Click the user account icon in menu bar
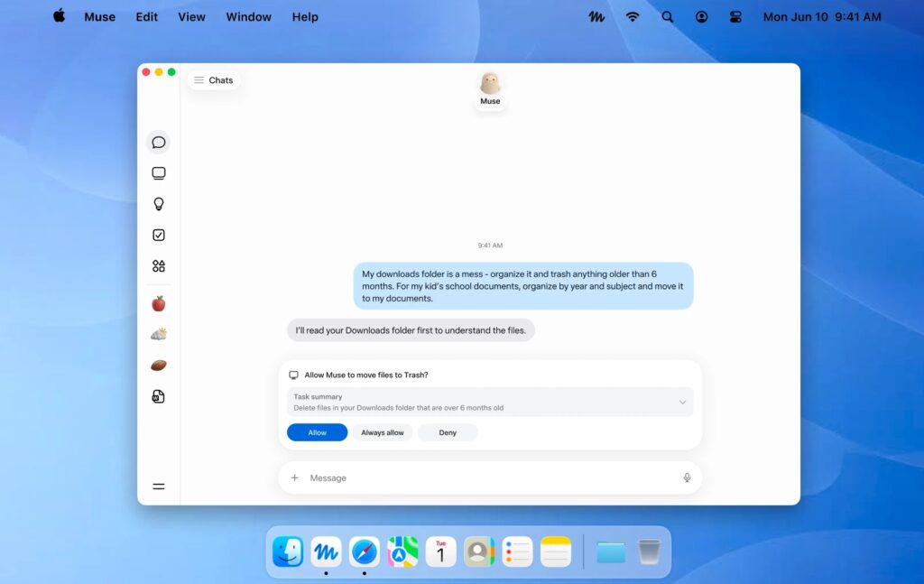This screenshot has height=584, width=924. click(x=701, y=17)
